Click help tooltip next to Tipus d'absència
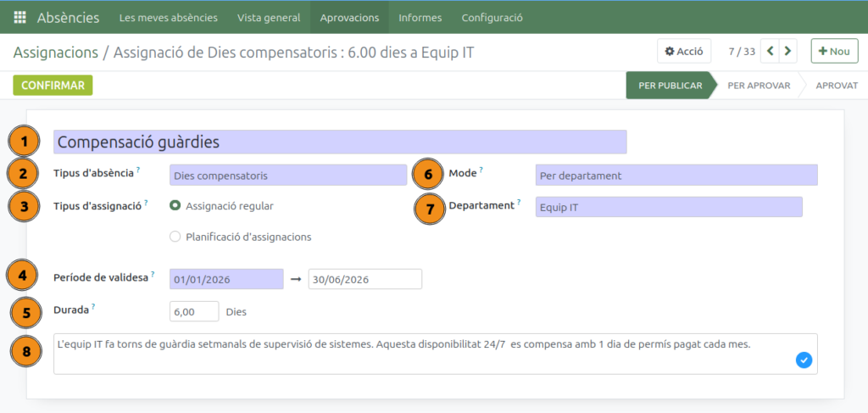The width and height of the screenshot is (868, 413). point(138,170)
